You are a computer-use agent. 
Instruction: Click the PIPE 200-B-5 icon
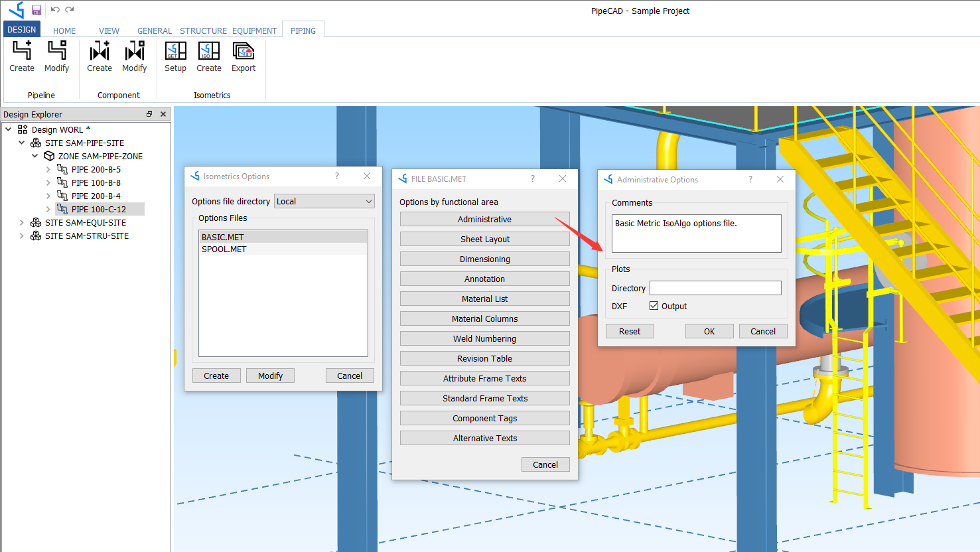(62, 169)
